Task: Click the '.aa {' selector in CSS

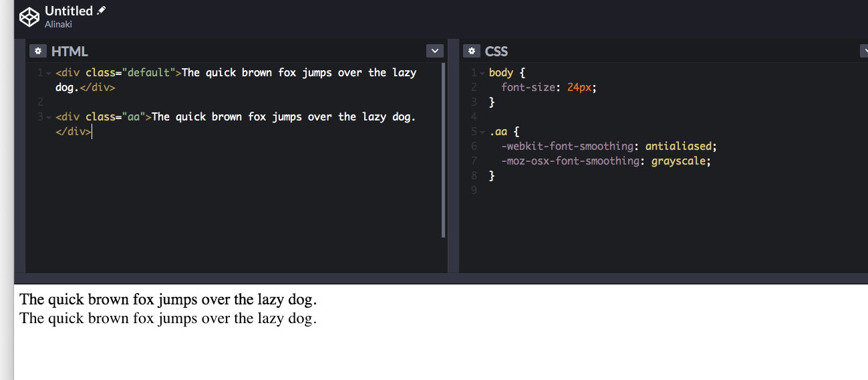Action: point(504,131)
